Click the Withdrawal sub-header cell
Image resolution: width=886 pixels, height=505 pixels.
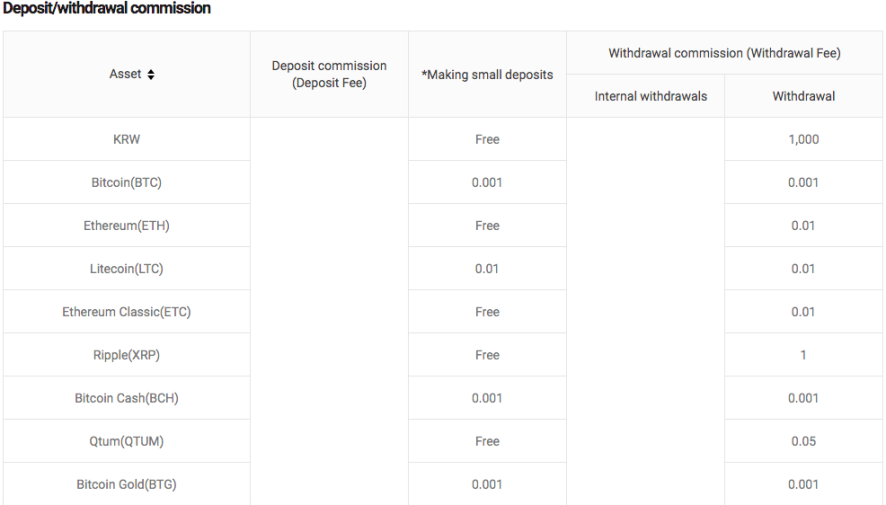804,96
